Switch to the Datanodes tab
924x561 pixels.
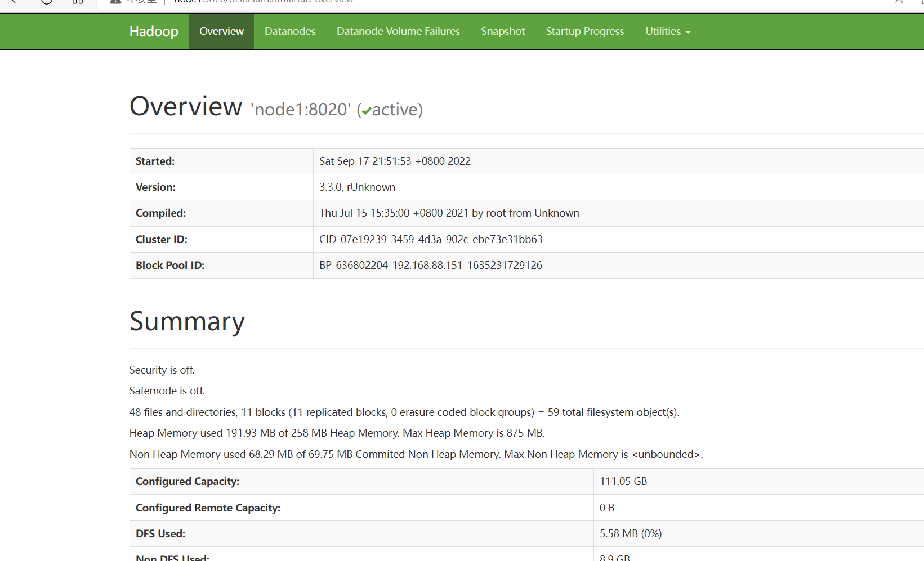point(290,32)
